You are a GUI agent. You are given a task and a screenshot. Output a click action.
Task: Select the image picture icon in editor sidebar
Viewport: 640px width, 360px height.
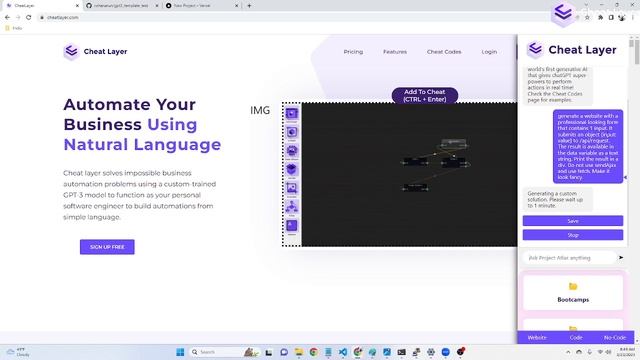pyautogui.click(x=291, y=188)
